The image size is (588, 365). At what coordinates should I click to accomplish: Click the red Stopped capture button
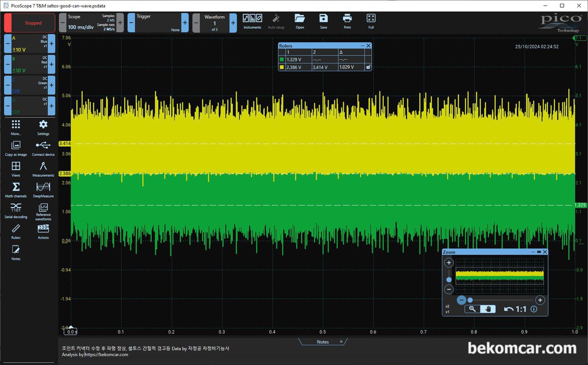(29, 23)
